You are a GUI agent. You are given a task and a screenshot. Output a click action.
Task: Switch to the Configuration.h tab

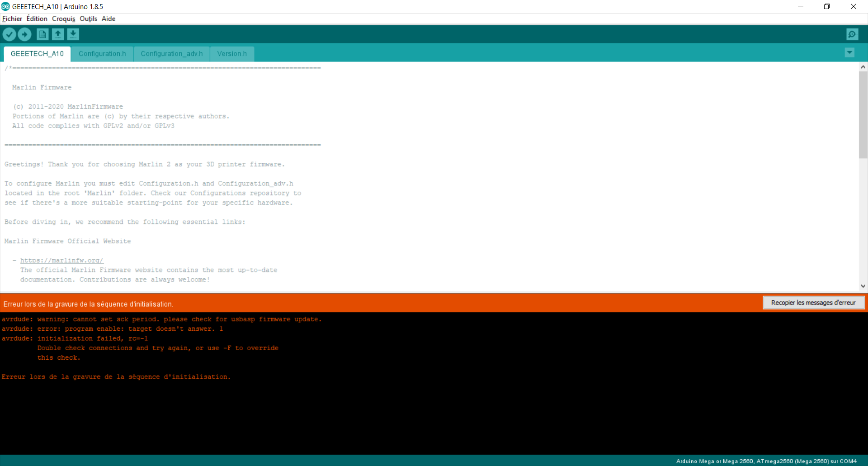pos(102,54)
